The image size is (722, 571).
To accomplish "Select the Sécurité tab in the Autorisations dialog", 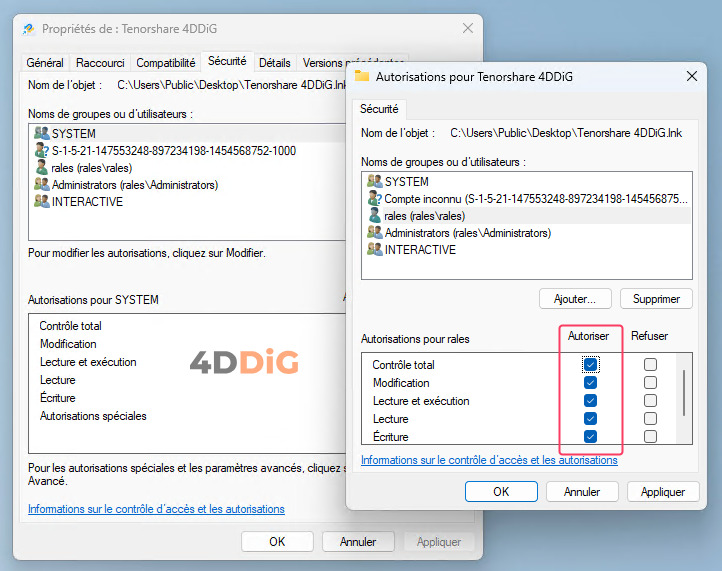I will (379, 109).
